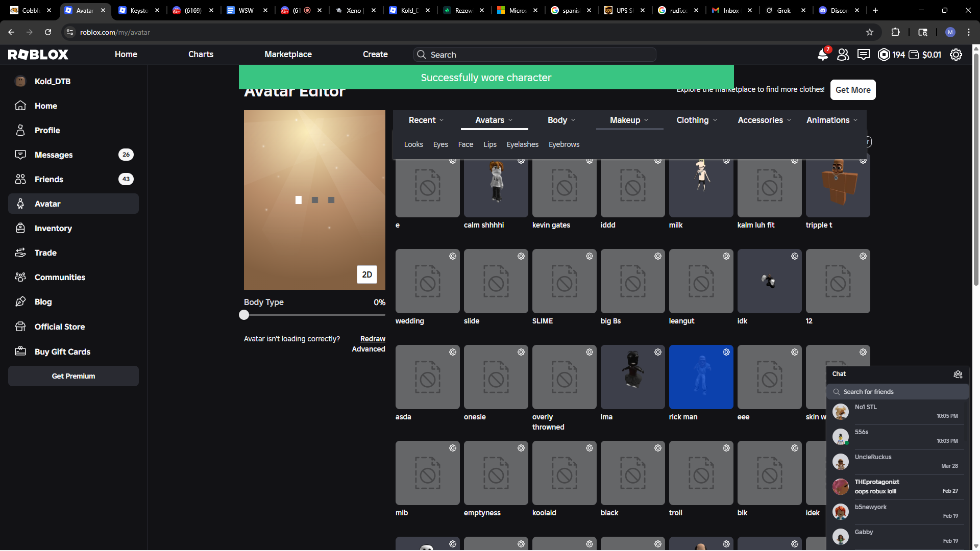
Task: Toggle avatar preview to 2D
Action: pyautogui.click(x=367, y=274)
